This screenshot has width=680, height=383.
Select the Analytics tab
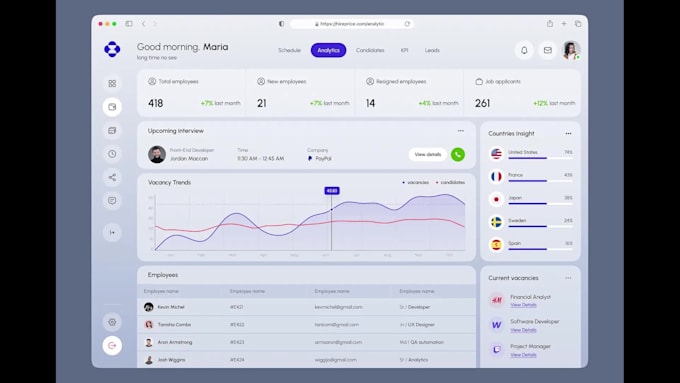pyautogui.click(x=328, y=50)
